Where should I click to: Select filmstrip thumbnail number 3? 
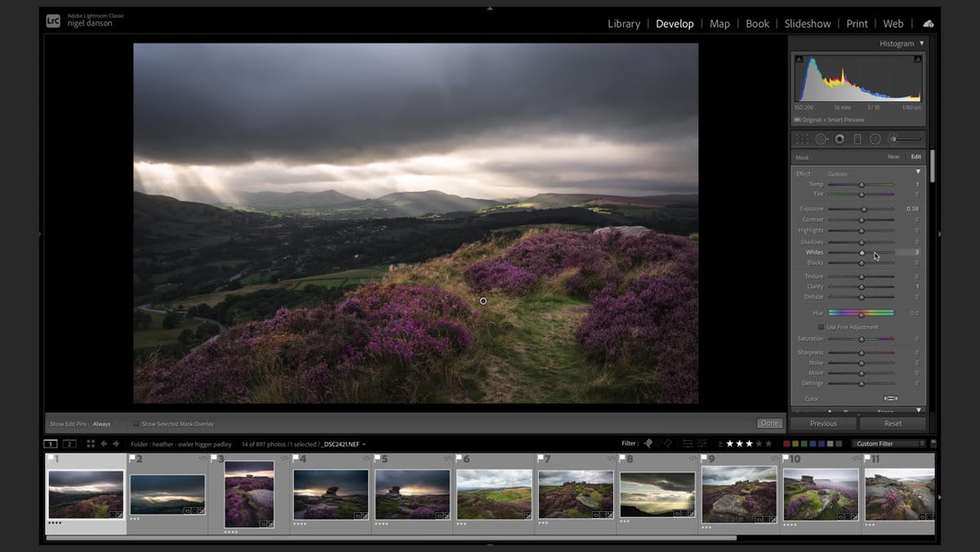[x=248, y=492]
